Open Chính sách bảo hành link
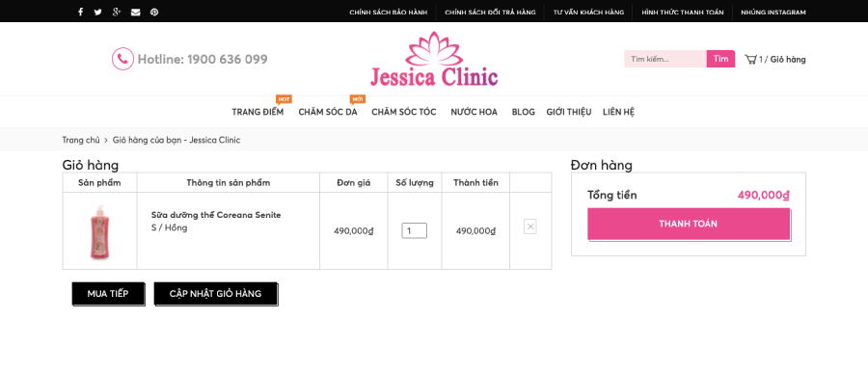 (389, 13)
